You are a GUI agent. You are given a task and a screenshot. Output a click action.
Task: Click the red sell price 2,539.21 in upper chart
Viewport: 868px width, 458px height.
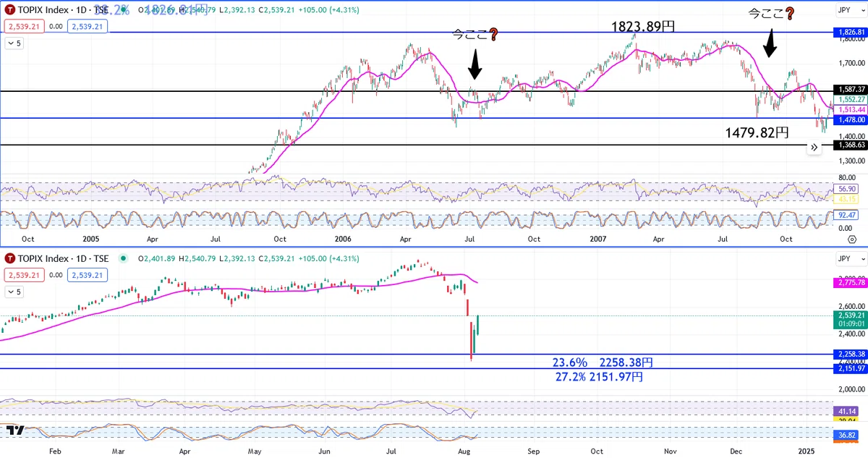point(25,26)
